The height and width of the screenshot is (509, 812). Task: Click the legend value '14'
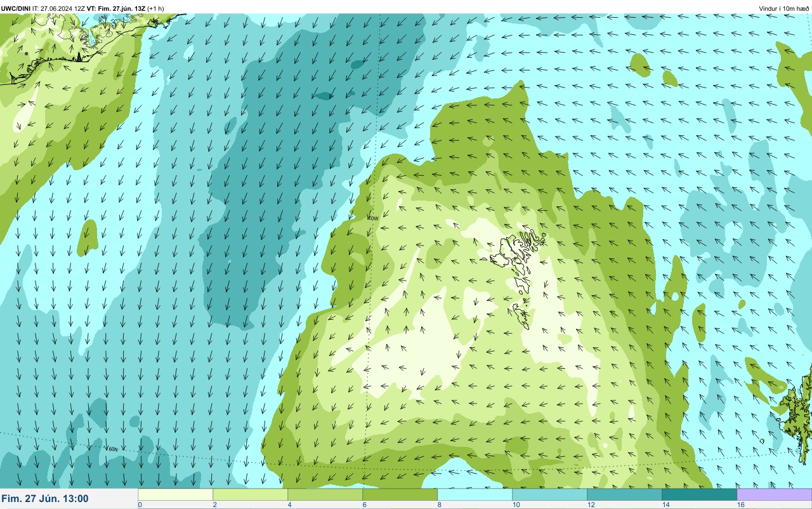(666, 505)
